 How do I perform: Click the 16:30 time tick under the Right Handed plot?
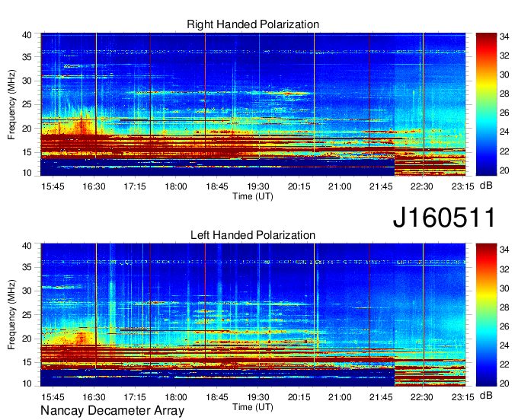click(x=94, y=186)
